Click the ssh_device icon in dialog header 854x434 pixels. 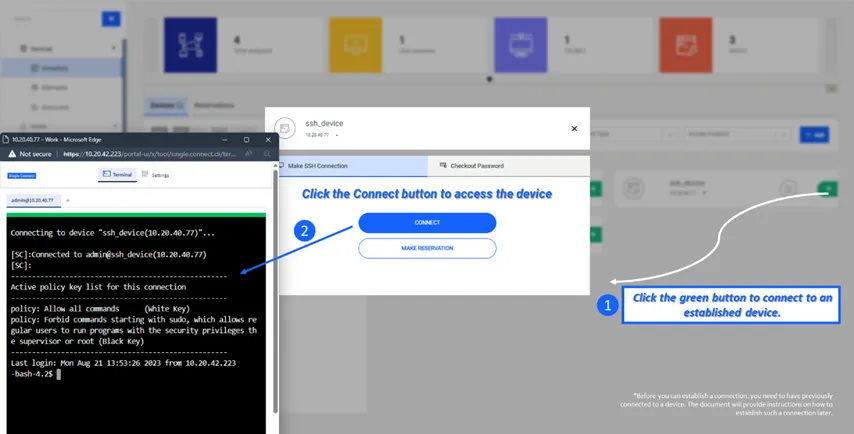pos(285,129)
